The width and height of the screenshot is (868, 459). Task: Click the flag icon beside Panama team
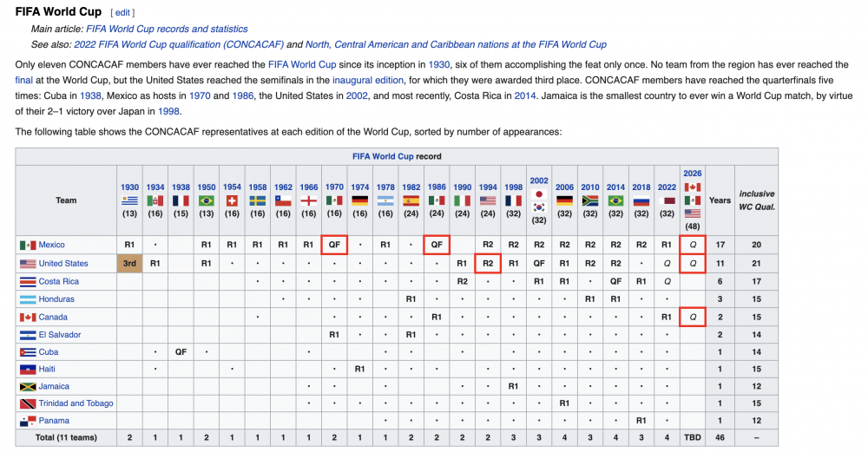coord(28,421)
